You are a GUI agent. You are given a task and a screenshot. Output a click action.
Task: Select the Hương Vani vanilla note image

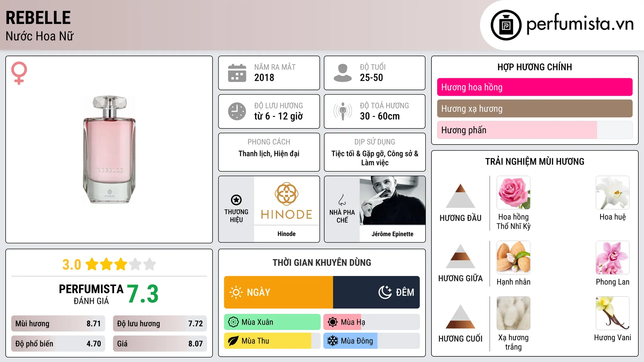(x=613, y=313)
